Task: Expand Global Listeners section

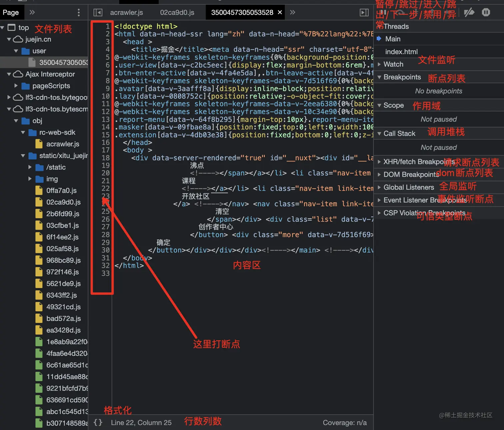Action: point(379,187)
